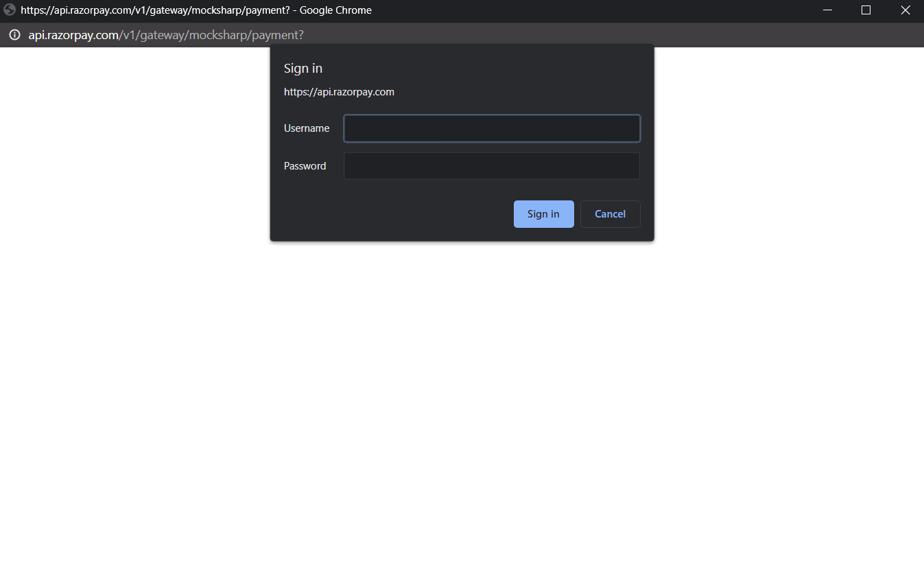Click the Username input field
Viewport: 924px width, 571px height.
point(492,128)
